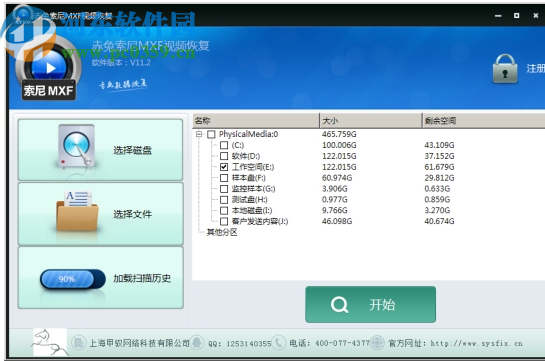This screenshot has height=361, width=545.
Task: Click free space value 43.109G
Action: point(439,145)
